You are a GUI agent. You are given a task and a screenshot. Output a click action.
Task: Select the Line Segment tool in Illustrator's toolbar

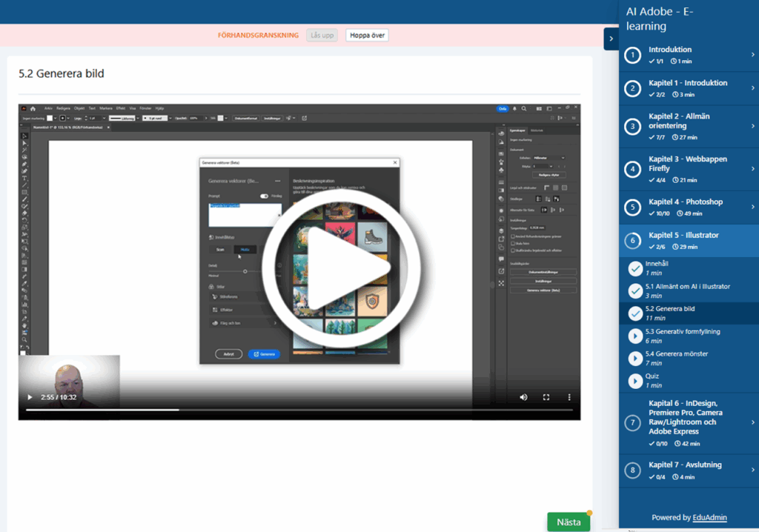click(24, 185)
